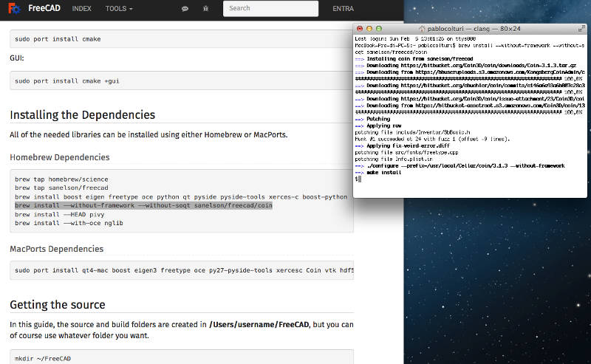
Task: Click the 'make install' terminal line
Action: [378, 173]
